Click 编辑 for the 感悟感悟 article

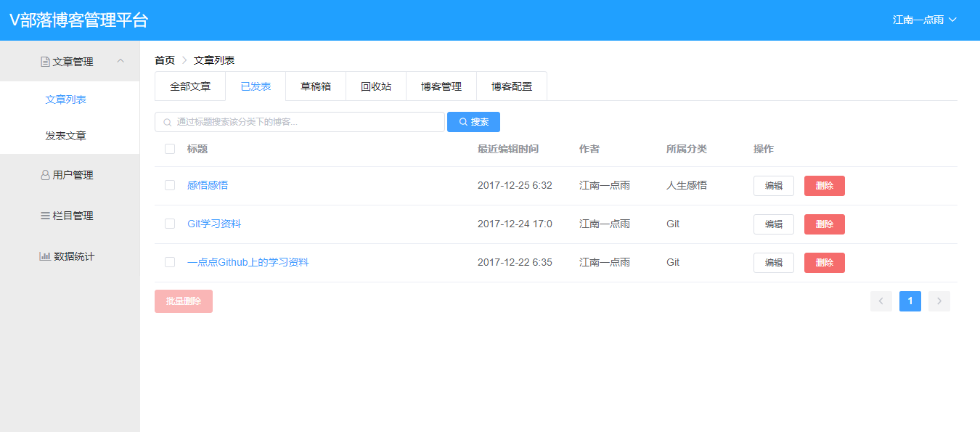tap(773, 185)
